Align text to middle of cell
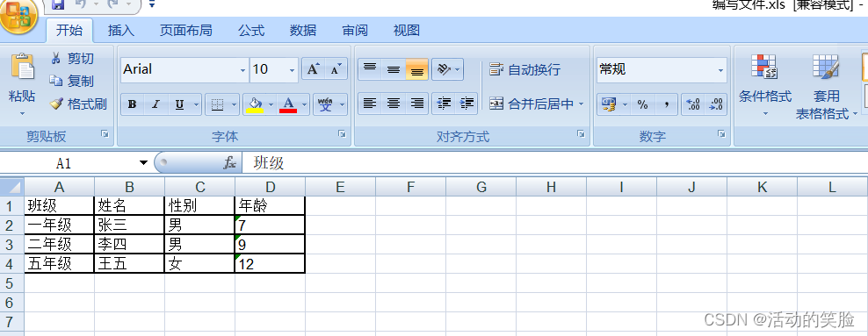The image size is (868, 336). click(394, 69)
